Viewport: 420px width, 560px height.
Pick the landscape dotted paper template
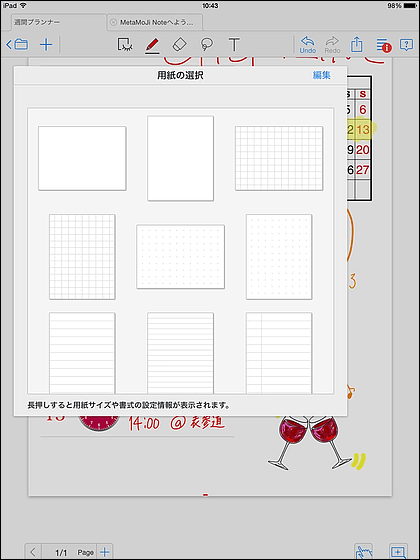[180, 257]
